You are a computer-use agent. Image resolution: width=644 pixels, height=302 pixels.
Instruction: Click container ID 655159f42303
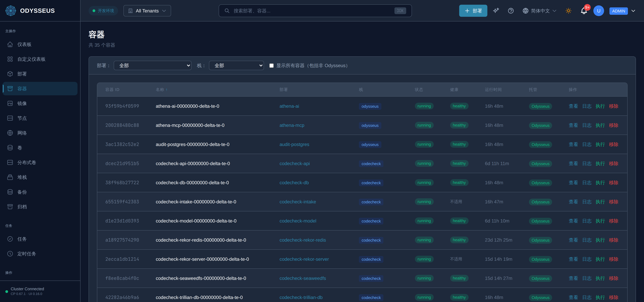click(x=122, y=202)
